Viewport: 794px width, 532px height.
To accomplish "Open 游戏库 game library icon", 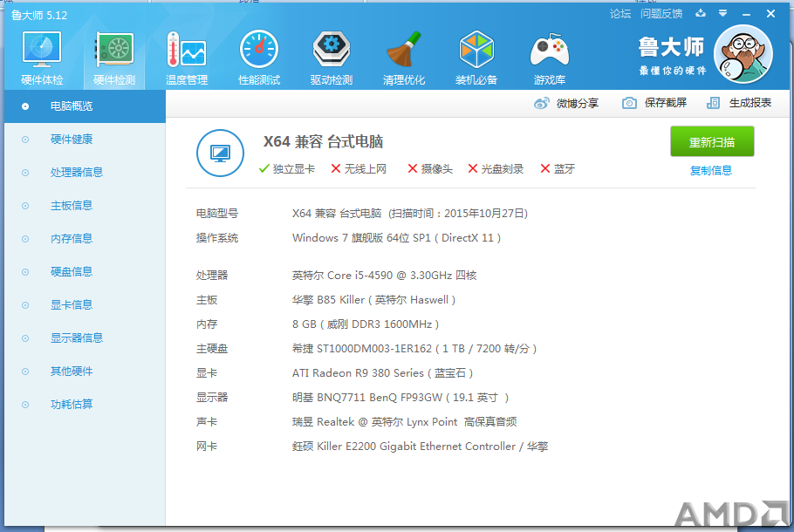I will [x=550, y=50].
